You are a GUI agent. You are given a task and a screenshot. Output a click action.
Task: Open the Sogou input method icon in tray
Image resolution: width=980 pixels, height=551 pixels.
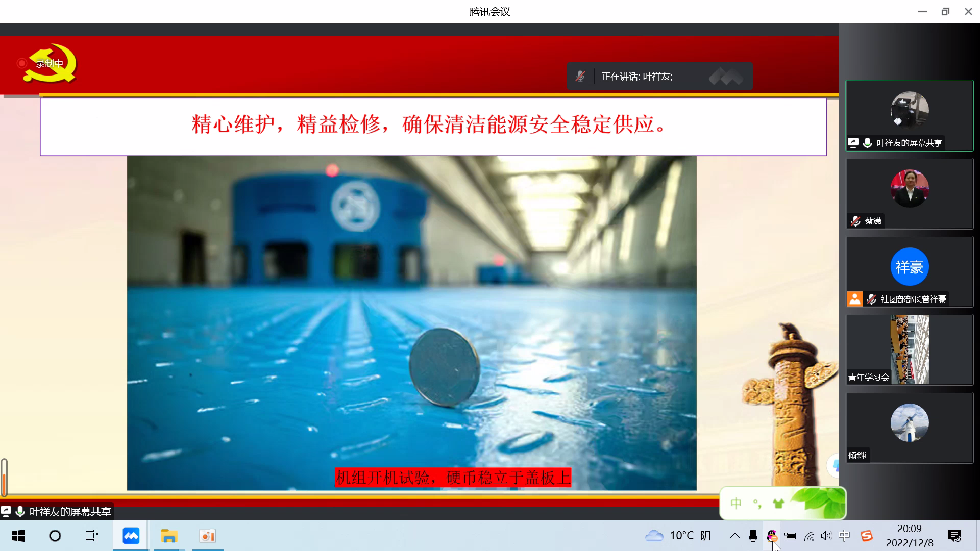(x=866, y=536)
